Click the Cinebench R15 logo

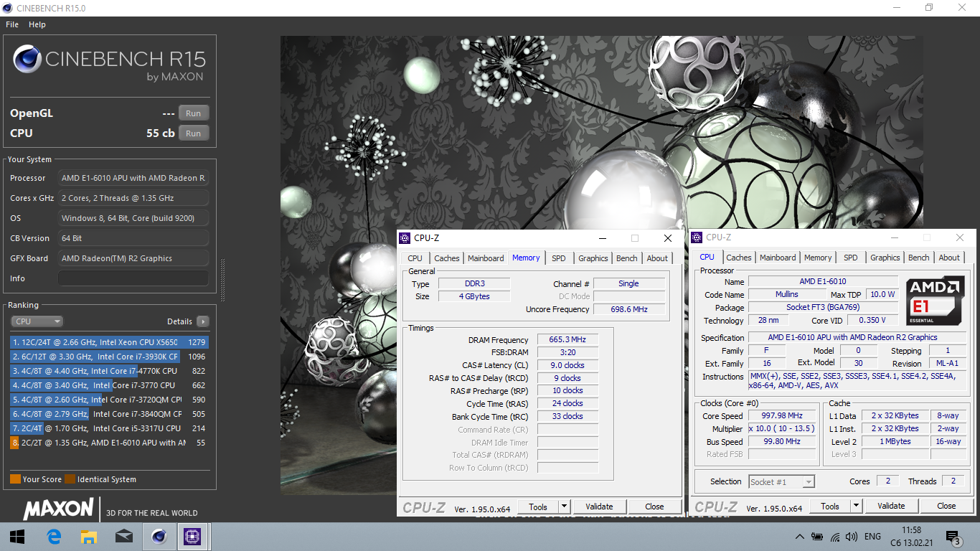pyautogui.click(x=110, y=63)
